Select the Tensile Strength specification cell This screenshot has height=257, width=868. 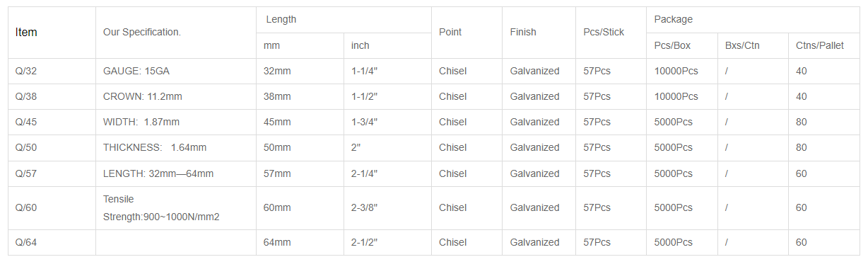pos(176,208)
